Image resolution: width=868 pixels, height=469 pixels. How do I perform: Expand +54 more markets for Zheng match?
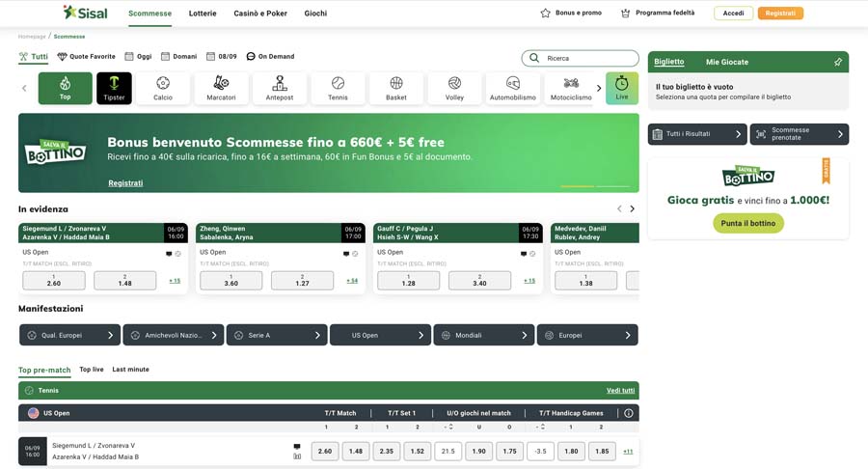352,281
